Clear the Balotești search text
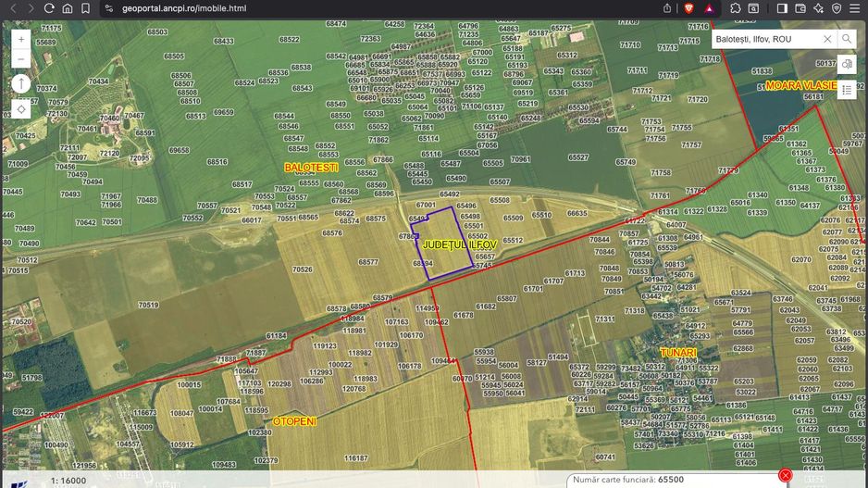868x488 pixels. (827, 39)
